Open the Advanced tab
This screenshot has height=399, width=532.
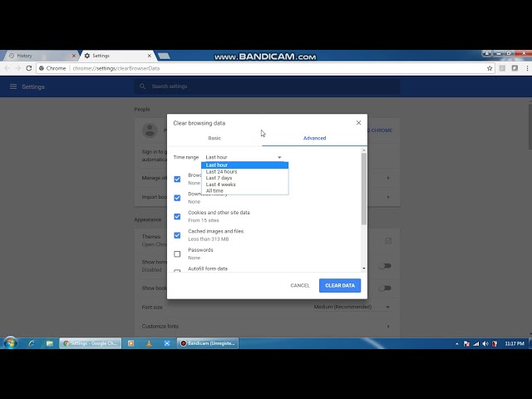[x=314, y=138]
